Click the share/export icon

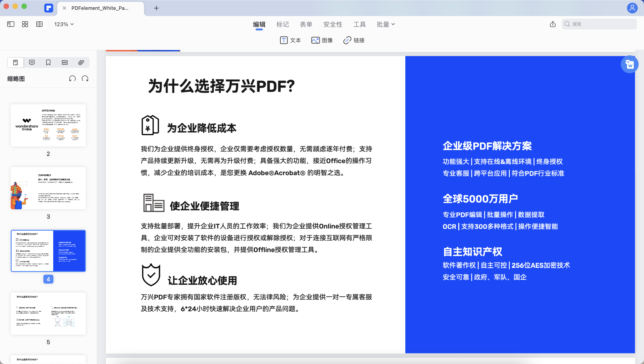tap(553, 24)
